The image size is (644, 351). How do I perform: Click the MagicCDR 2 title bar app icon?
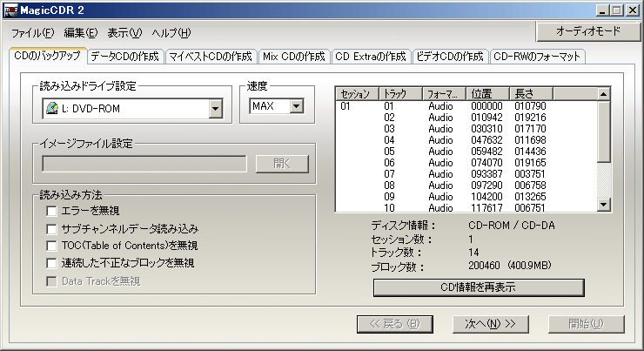(x=11, y=10)
